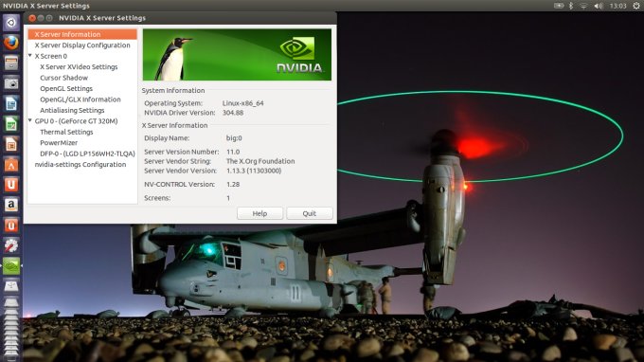The width and height of the screenshot is (644, 362).
Task: Launch Firefox from the dock
Action: click(11, 43)
